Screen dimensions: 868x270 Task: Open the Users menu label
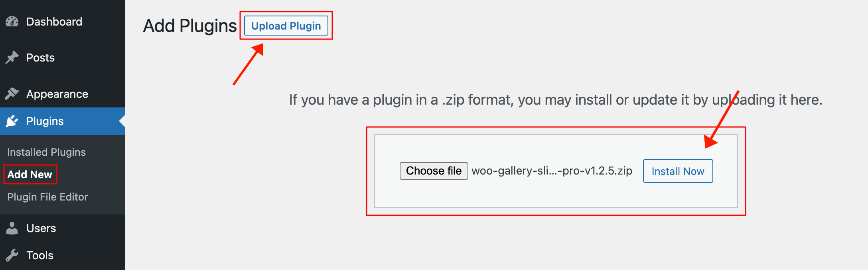point(41,228)
